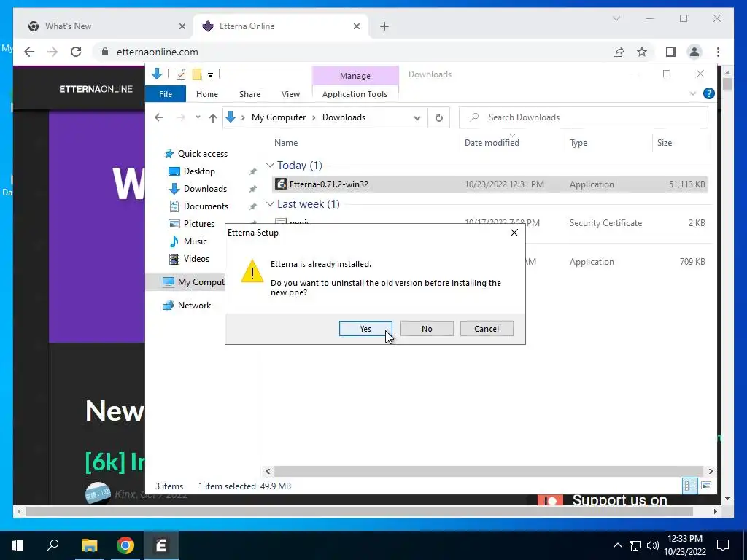This screenshot has width=747, height=560.
Task: Collapse the Last week (1) group
Action: tap(270, 204)
